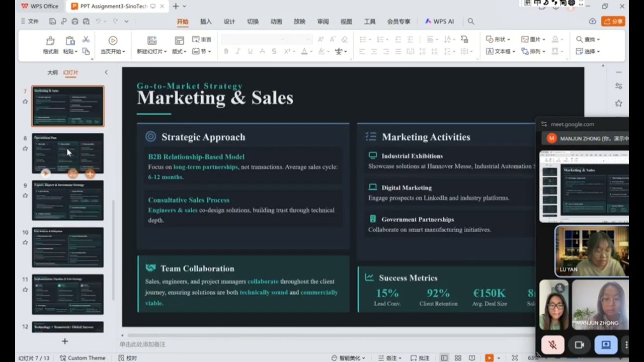The width and height of the screenshot is (644, 362).
Task: Toggle Italic formatting
Action: coord(237,51)
